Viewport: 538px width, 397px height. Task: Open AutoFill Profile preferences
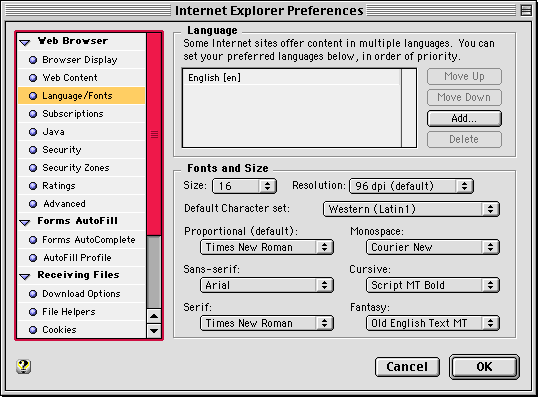[x=82, y=257]
